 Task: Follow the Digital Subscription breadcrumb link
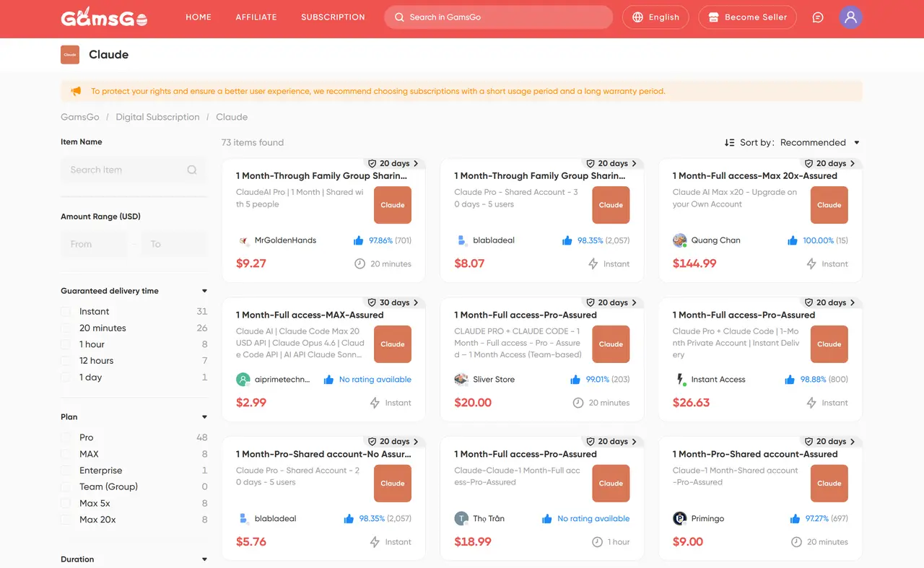157,117
